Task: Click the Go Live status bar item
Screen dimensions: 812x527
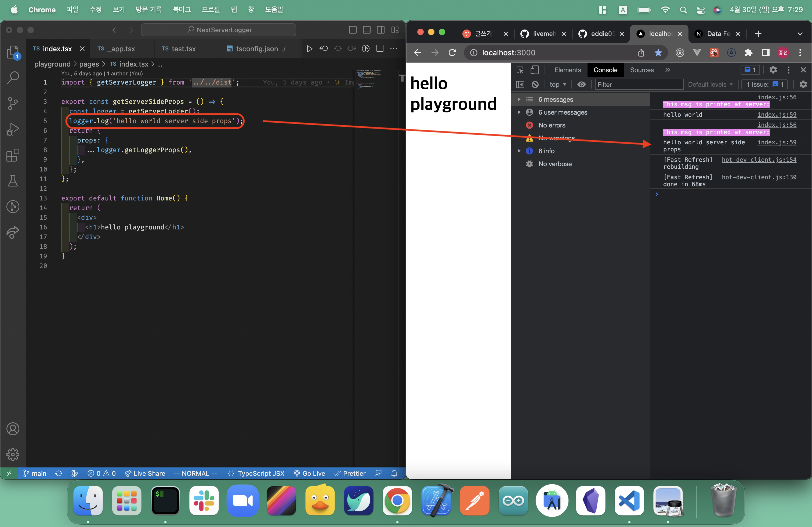Action: click(309, 474)
